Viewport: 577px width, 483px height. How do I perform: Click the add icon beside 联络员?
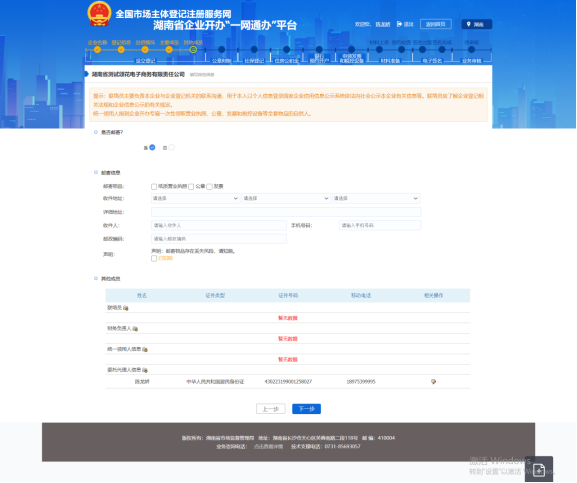pos(125,308)
